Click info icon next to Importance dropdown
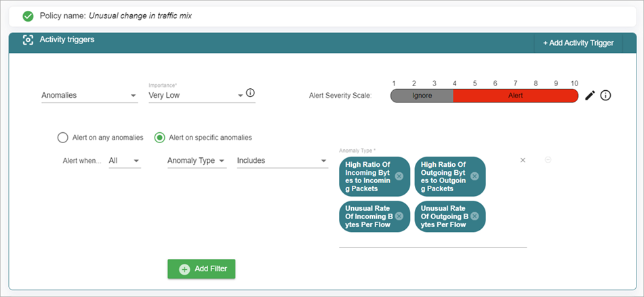644x297 pixels. (x=250, y=93)
